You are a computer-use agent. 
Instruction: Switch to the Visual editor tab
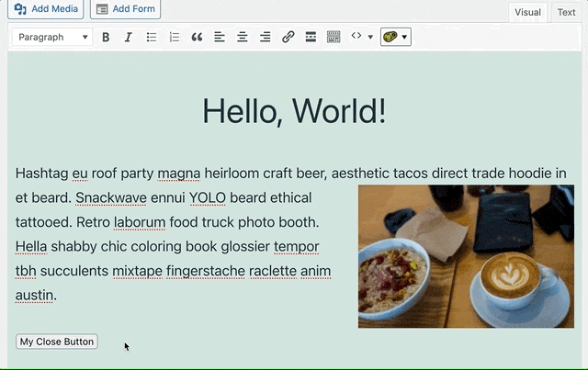pyautogui.click(x=527, y=12)
